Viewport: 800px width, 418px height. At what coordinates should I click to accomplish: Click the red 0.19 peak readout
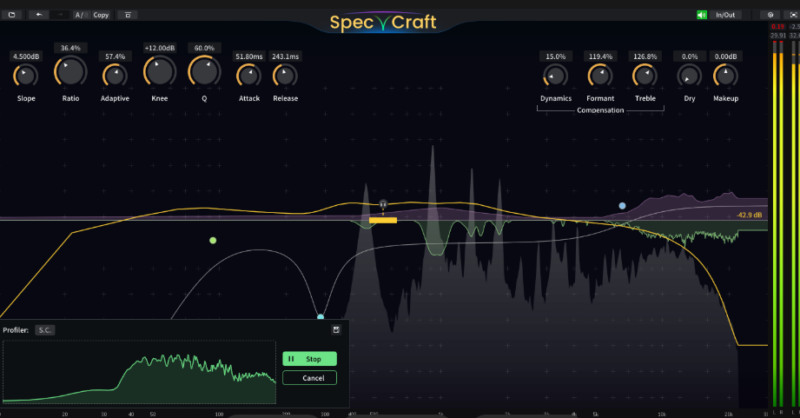click(778, 27)
